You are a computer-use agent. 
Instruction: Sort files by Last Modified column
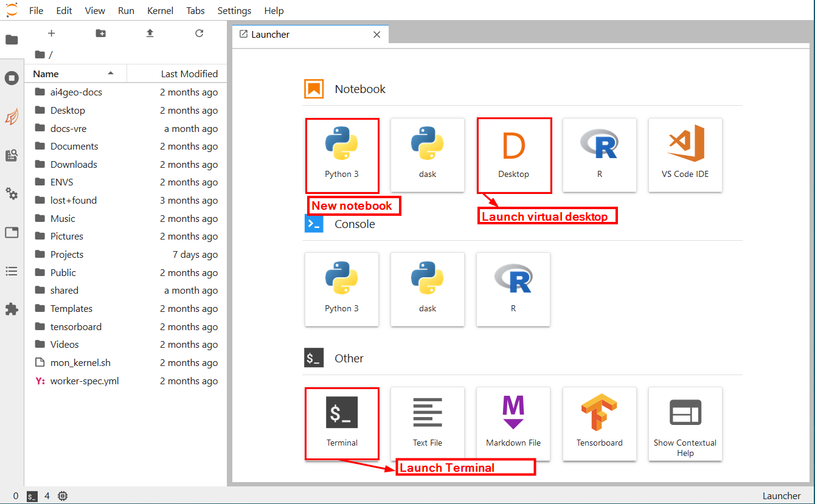tap(177, 74)
